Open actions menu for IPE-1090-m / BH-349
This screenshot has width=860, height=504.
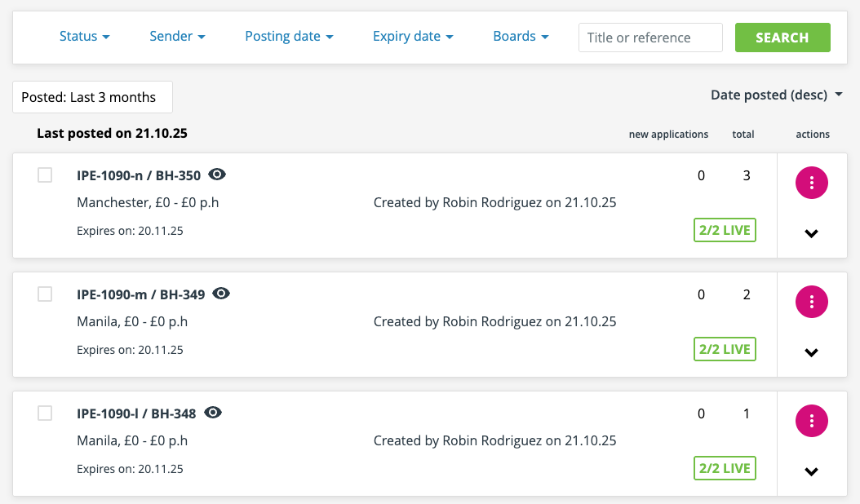point(811,302)
